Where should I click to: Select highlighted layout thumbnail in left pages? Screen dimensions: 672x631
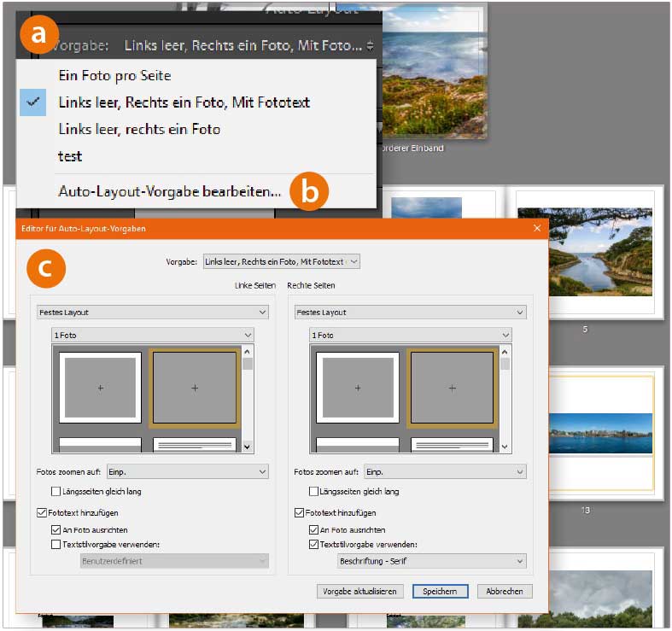coord(194,388)
